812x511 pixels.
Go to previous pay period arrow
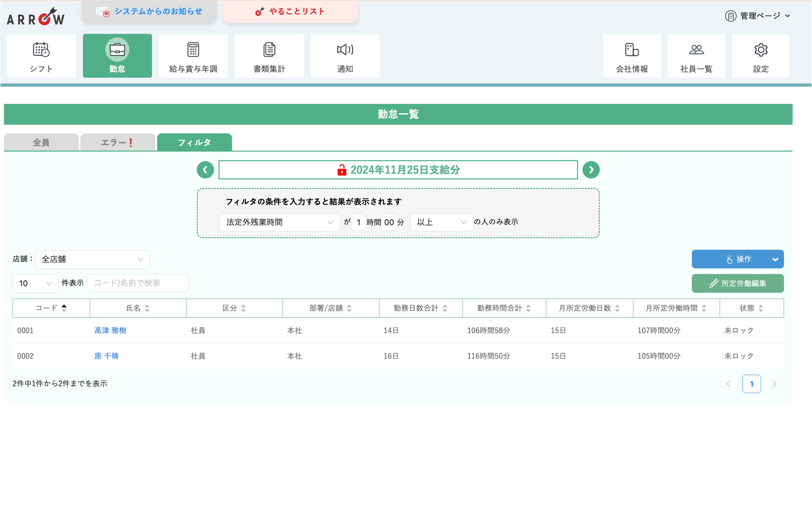coord(205,170)
